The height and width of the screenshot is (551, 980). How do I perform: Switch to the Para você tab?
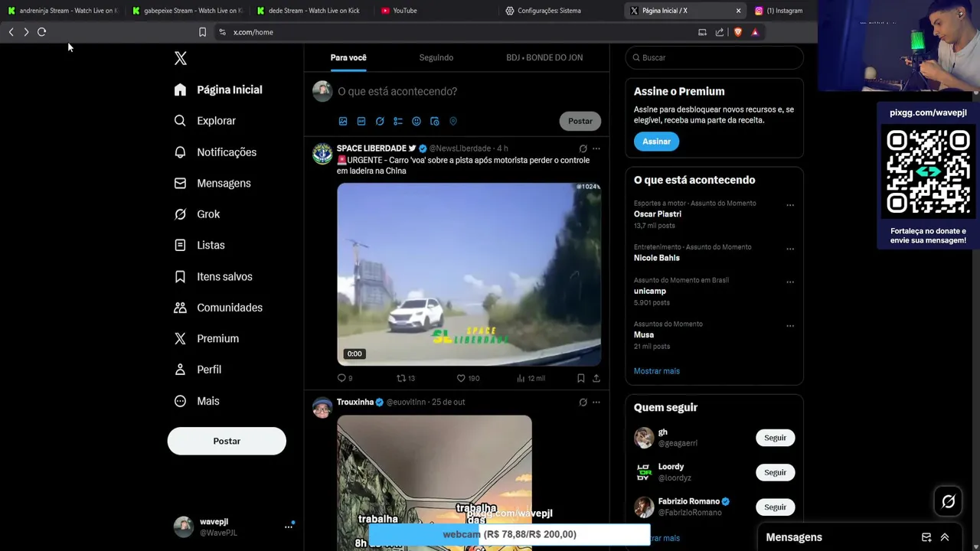[x=348, y=57]
